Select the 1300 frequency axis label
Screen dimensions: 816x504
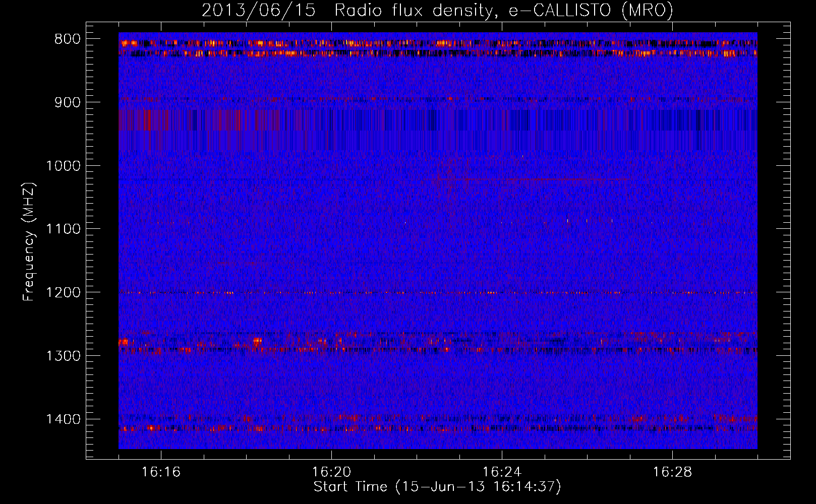pyautogui.click(x=63, y=356)
